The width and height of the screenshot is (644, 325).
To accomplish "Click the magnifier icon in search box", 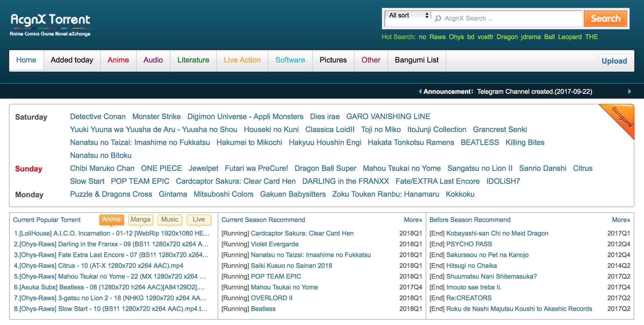I will pyautogui.click(x=438, y=18).
